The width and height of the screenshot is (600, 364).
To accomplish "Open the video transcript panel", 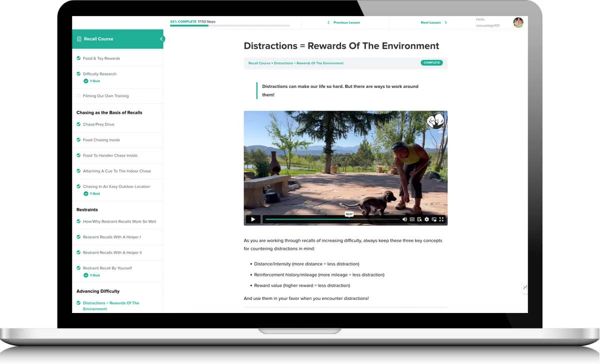I will click(x=420, y=219).
